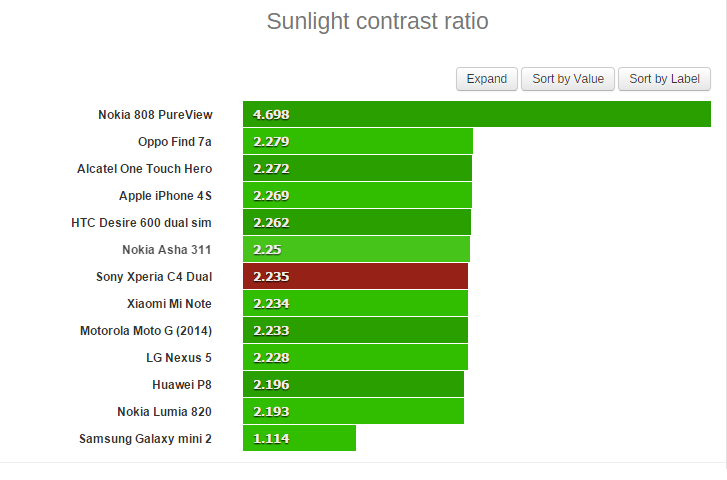Screen dimensions: 727x480
Task: Click the Sunlight contrast ratio title
Action: (x=377, y=21)
